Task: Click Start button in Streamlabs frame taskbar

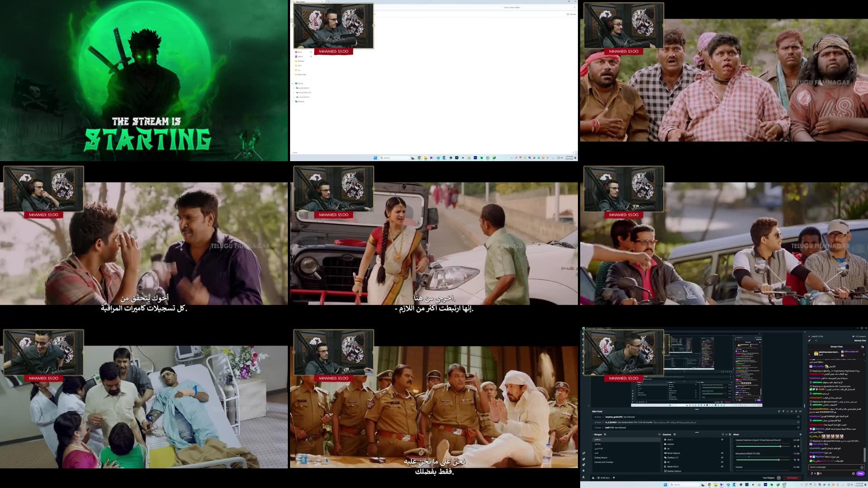Action: point(666,485)
